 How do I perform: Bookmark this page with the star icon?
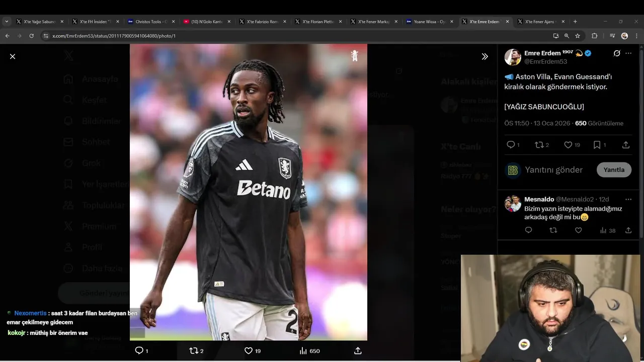tap(578, 36)
